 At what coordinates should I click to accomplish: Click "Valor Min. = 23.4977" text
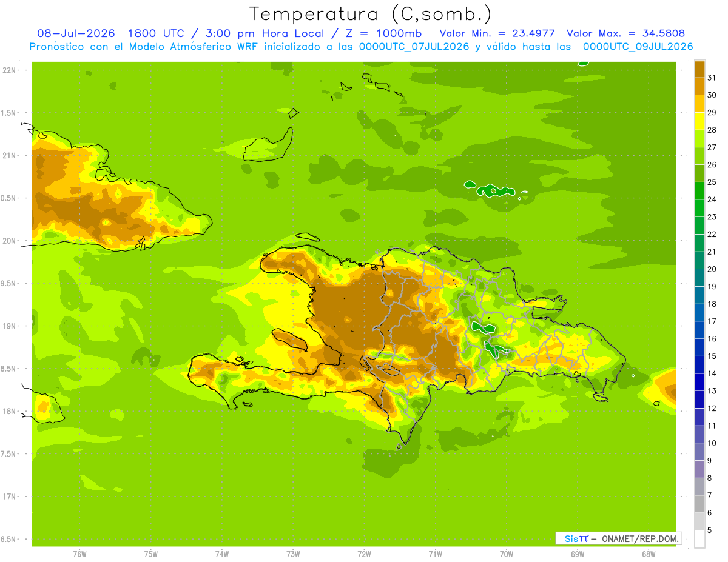pyautogui.click(x=497, y=33)
